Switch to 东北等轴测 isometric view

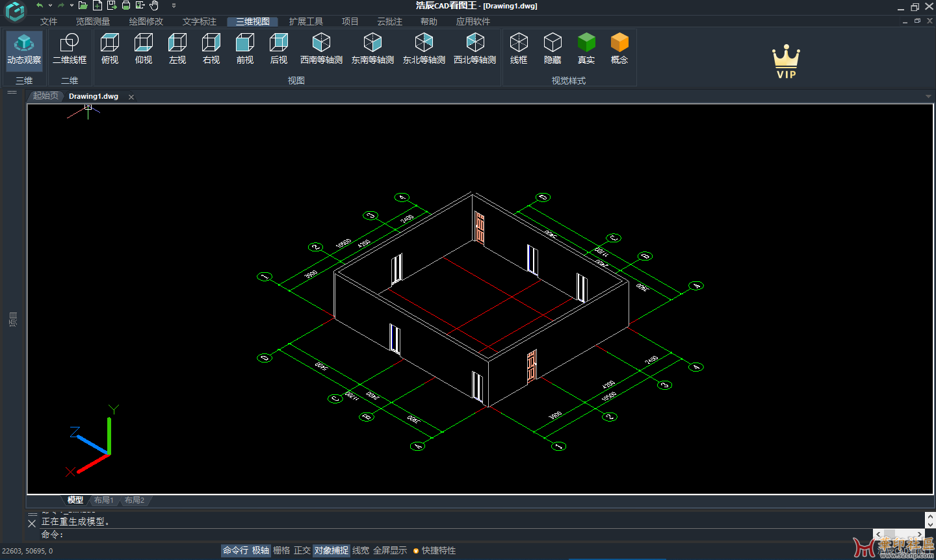pos(424,50)
